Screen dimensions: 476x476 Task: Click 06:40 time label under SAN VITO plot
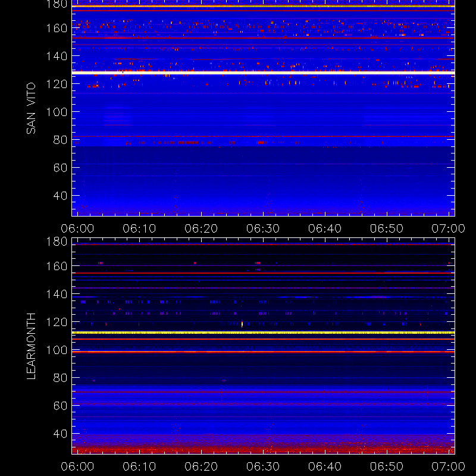click(x=325, y=228)
